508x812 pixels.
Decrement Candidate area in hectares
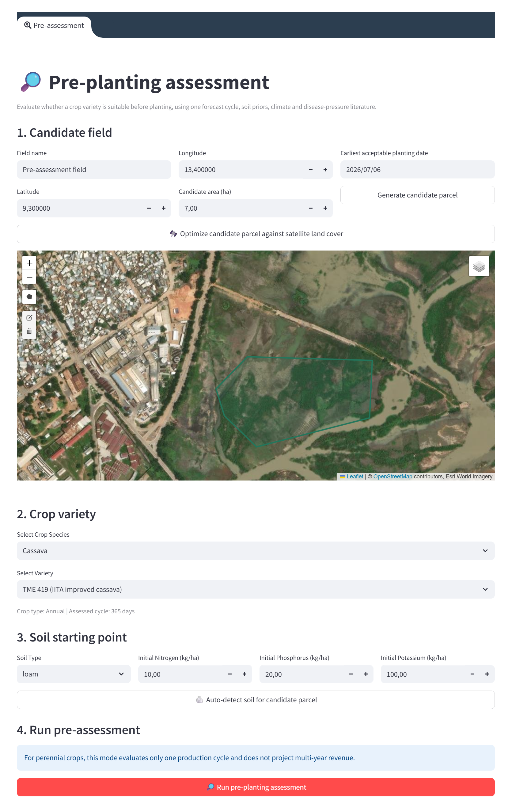[310, 209]
